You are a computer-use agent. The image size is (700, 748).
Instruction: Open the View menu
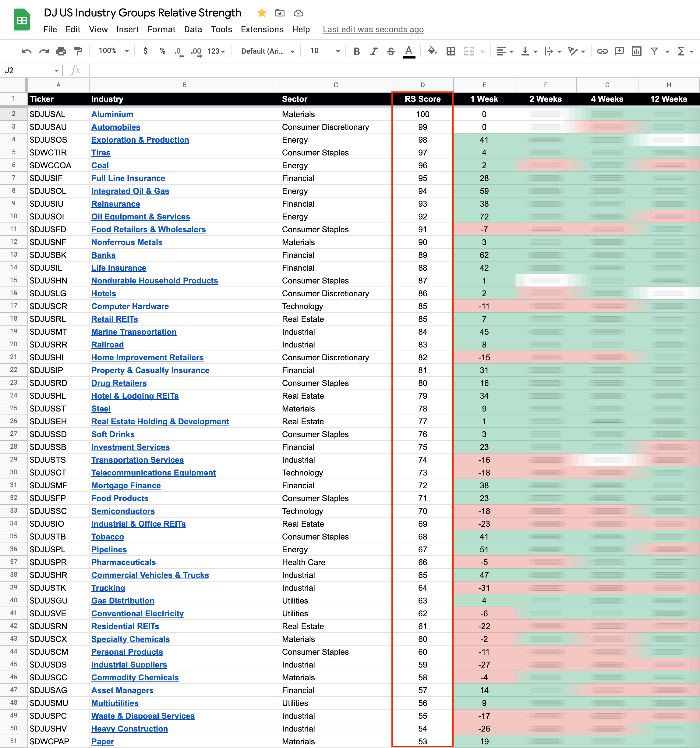tap(98, 29)
